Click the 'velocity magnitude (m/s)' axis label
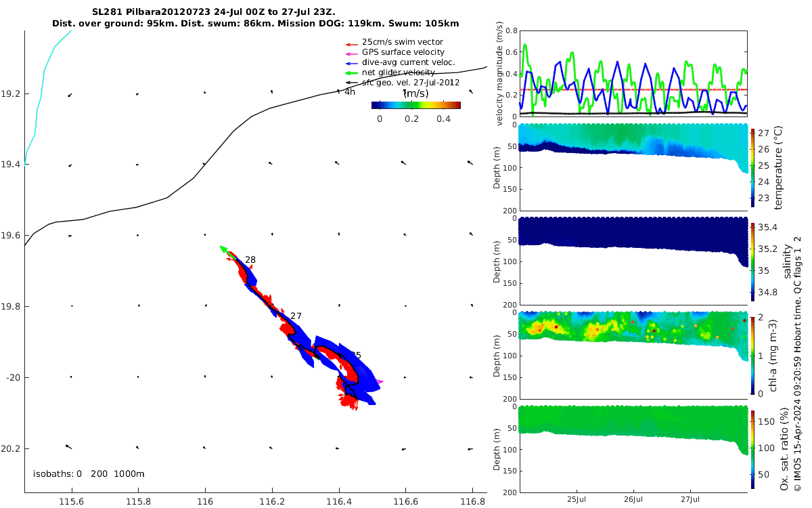The image size is (812, 508). click(501, 73)
